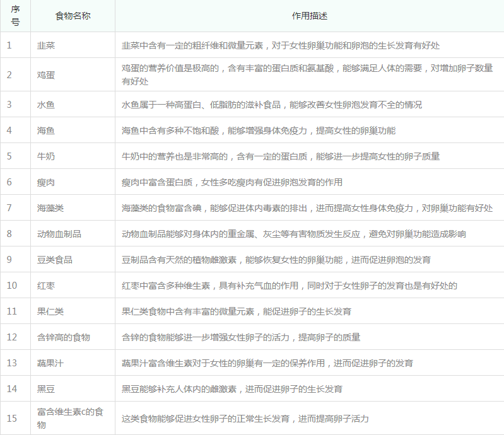504x435 pixels.
Task: Click row number 1 in 序号 column
Action: coord(9,45)
